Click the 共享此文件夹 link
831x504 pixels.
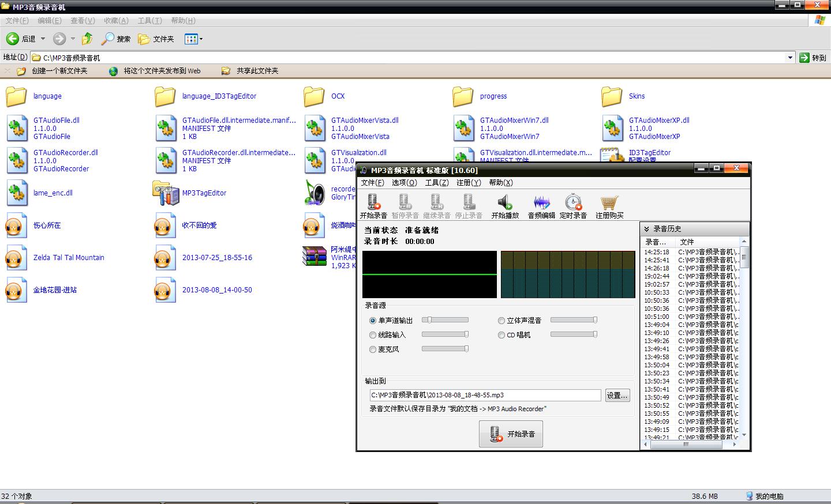pos(250,71)
